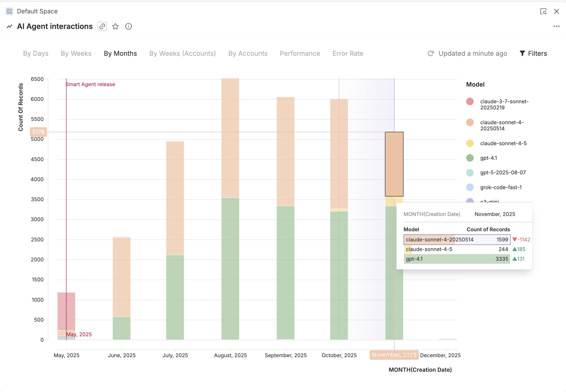Screen dimensions: 566x392
Task: Select the By Weeks (Accounts) tab
Action: pos(182,54)
